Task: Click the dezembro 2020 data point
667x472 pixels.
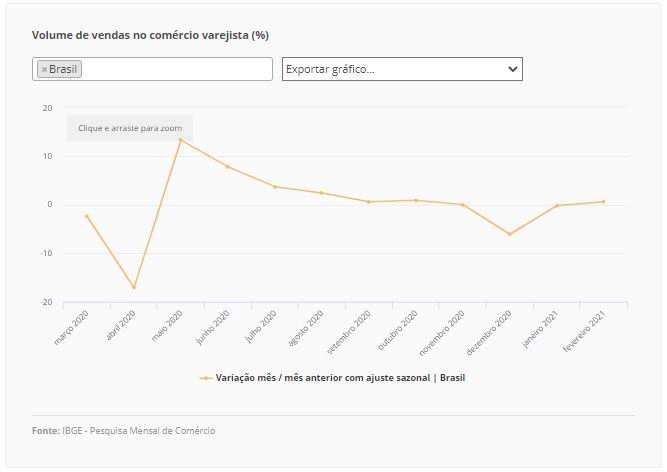Action: [510, 234]
